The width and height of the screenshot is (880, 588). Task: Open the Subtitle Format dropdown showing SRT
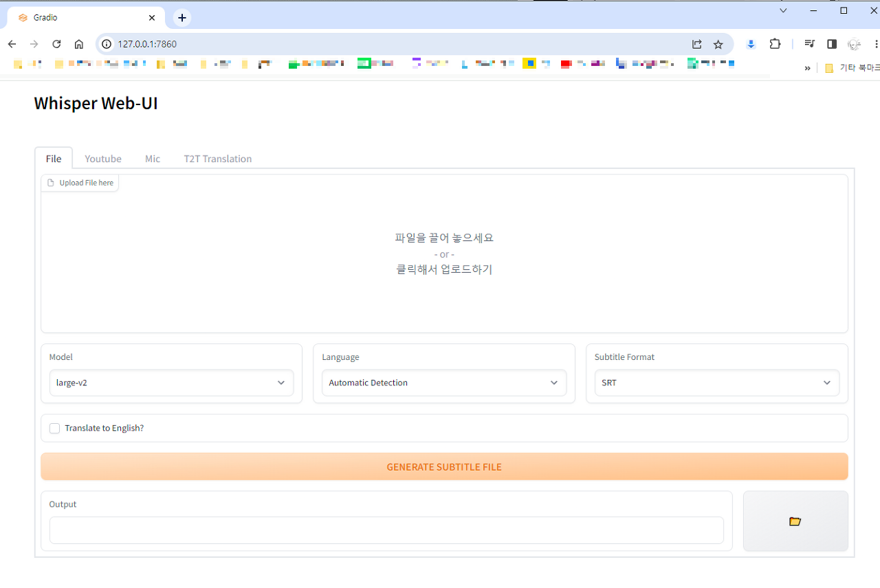(x=717, y=383)
